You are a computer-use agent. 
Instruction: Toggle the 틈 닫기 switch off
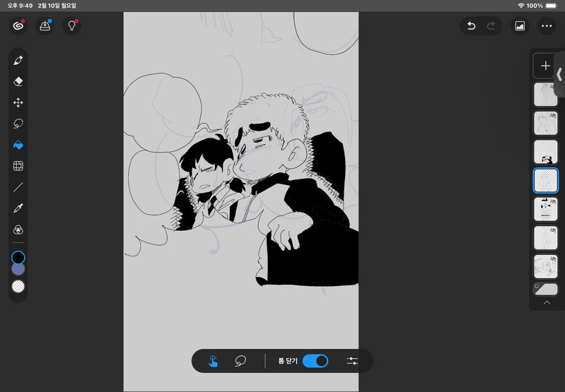315,361
